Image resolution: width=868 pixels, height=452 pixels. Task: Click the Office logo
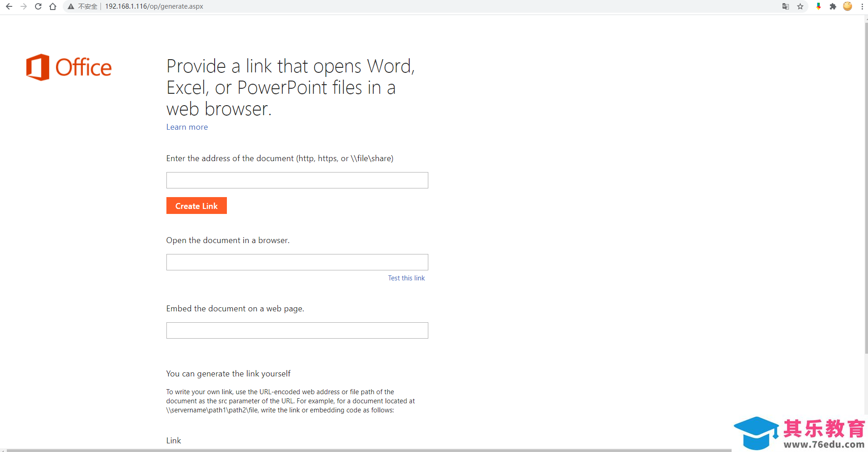coord(69,67)
